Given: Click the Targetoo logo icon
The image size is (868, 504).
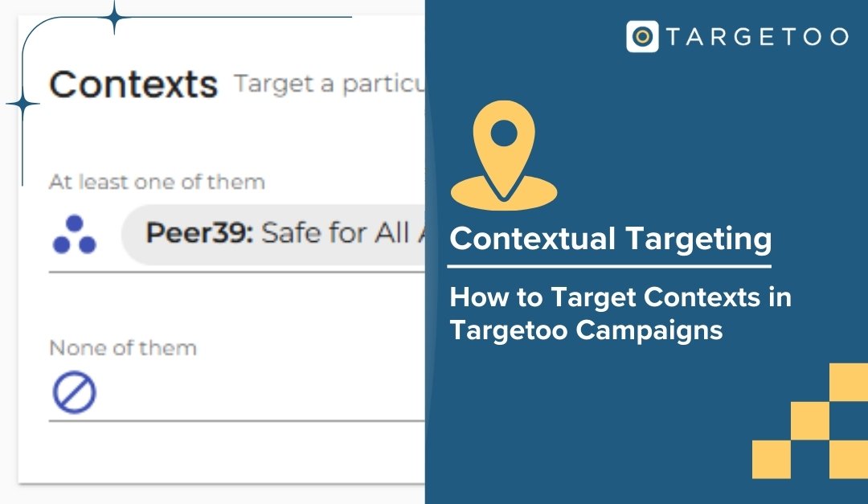Looking at the screenshot, I should click(x=642, y=36).
